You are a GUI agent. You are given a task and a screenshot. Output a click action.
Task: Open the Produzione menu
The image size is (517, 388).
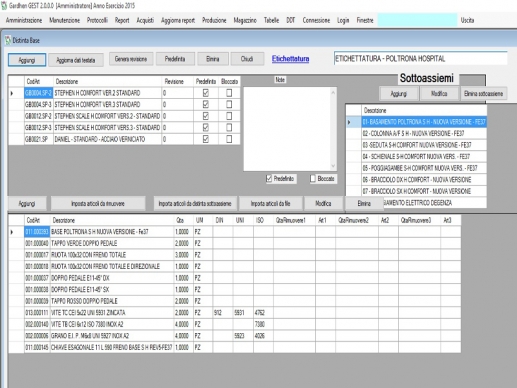point(214,20)
